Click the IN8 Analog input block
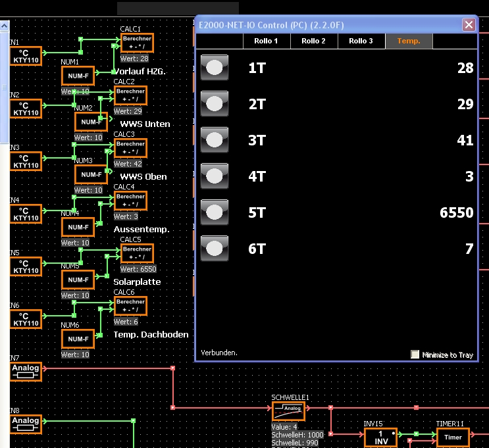Image resolution: width=489 pixels, height=448 pixels. 26,424
